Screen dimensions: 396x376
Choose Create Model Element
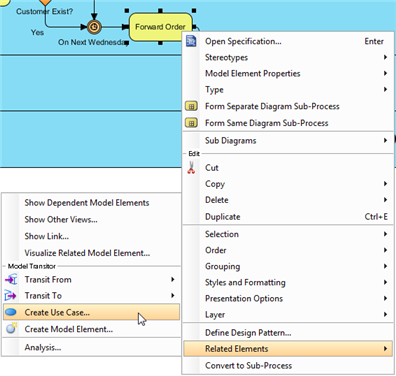click(x=91, y=329)
